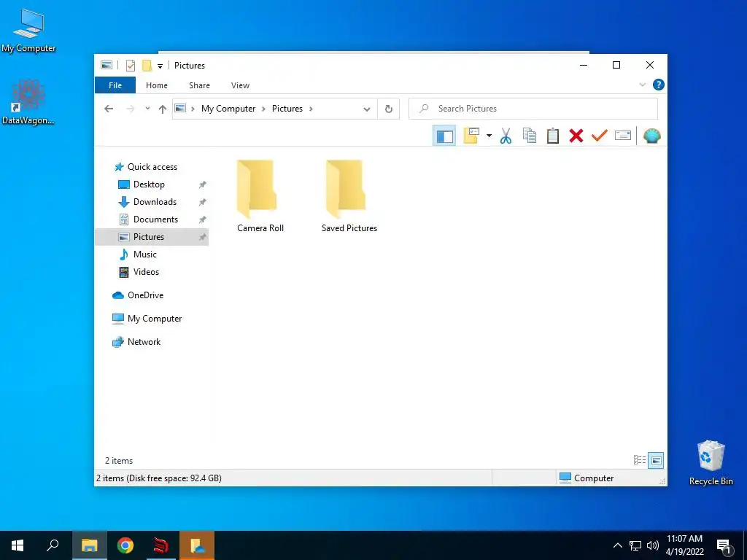Viewport: 747px width, 560px height.
Task: Click the Organize/layout toolbar icon
Action: click(471, 136)
